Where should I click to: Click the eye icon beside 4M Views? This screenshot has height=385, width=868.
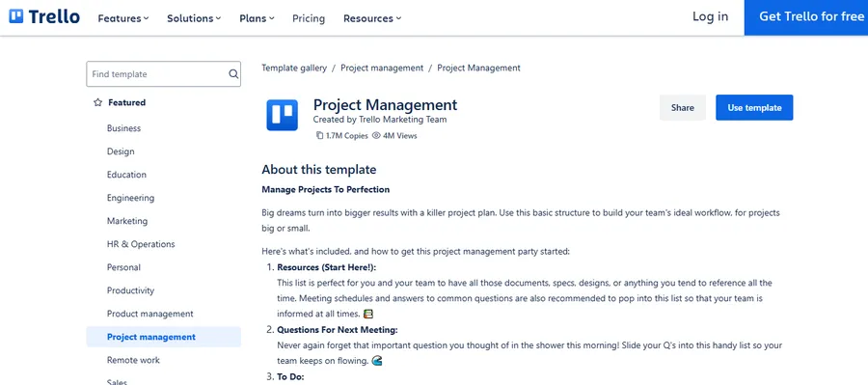click(376, 135)
